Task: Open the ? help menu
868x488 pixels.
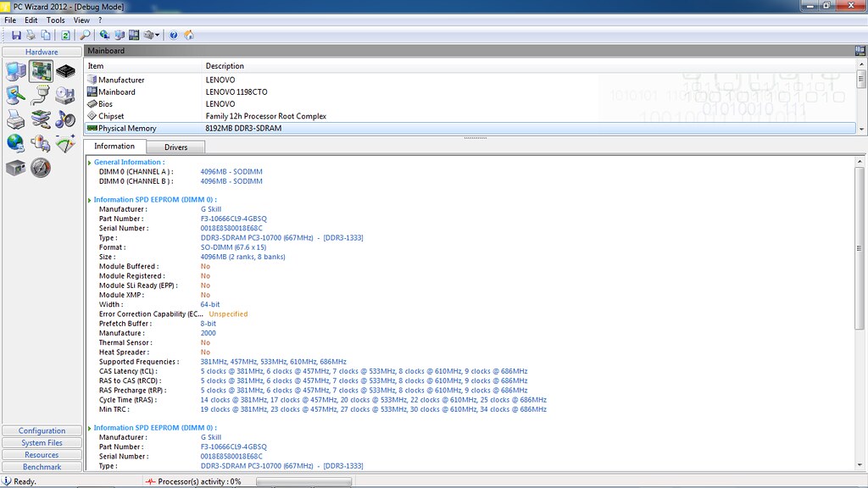Action: 100,20
